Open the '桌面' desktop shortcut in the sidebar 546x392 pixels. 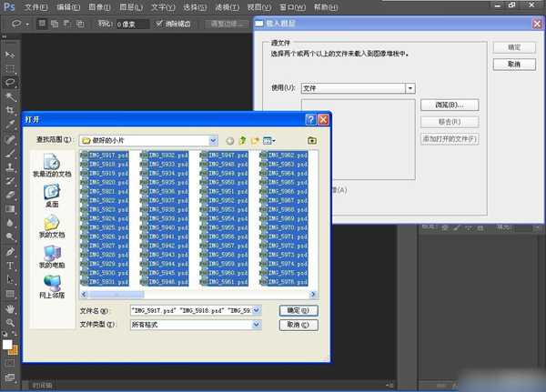click(x=51, y=194)
